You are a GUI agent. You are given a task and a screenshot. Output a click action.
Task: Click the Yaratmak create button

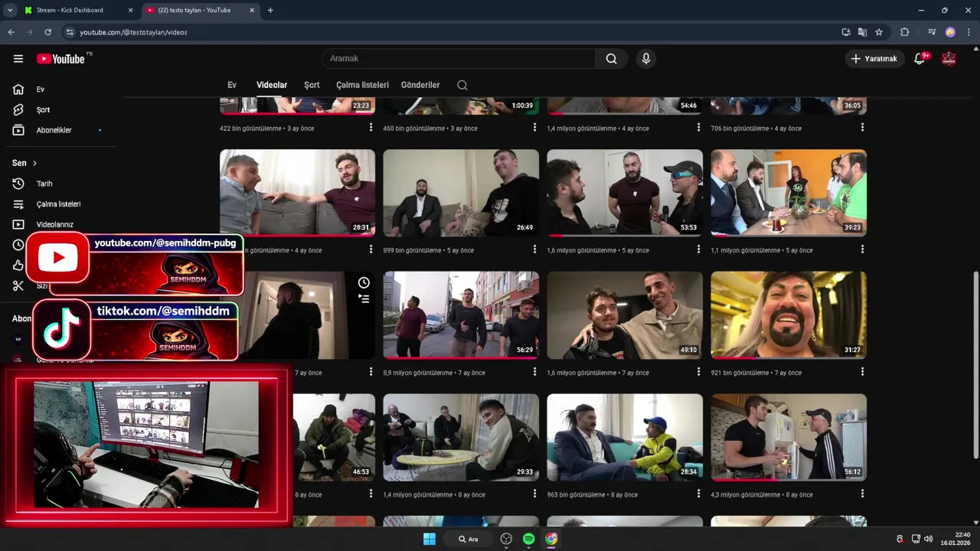874,59
